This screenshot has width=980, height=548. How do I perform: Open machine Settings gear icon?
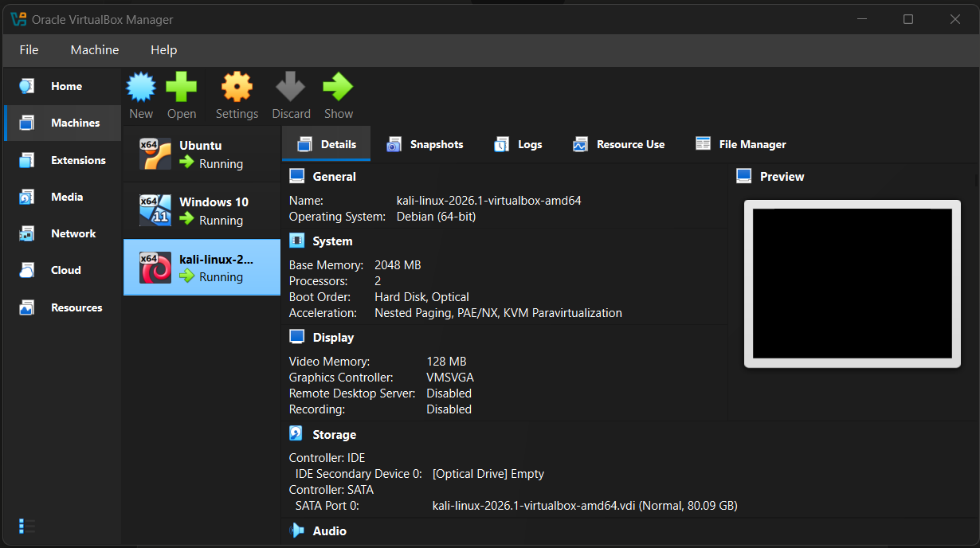click(x=237, y=87)
